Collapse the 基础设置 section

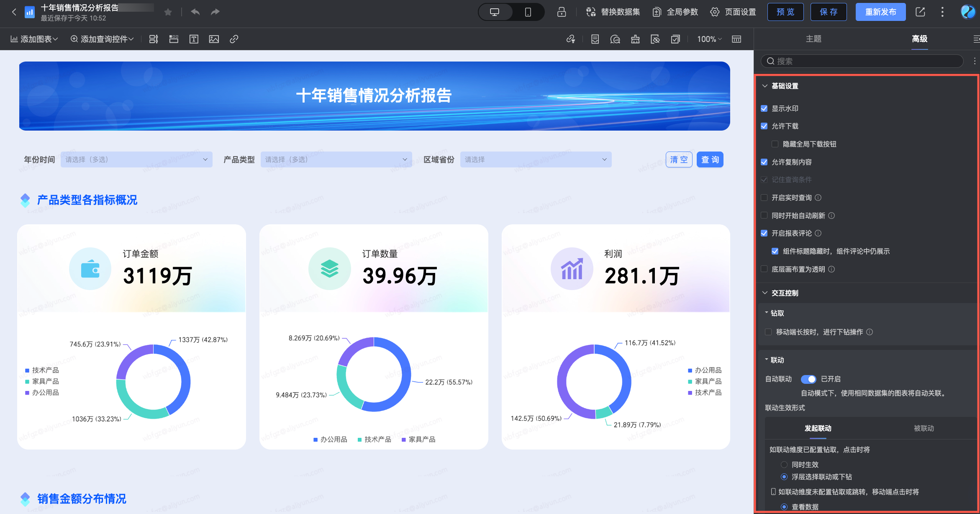tap(765, 86)
